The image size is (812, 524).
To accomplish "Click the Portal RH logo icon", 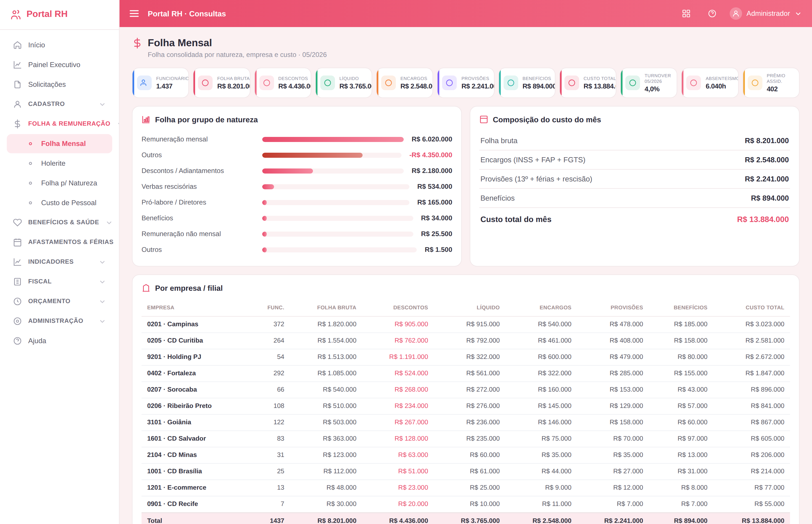I will coord(16,14).
